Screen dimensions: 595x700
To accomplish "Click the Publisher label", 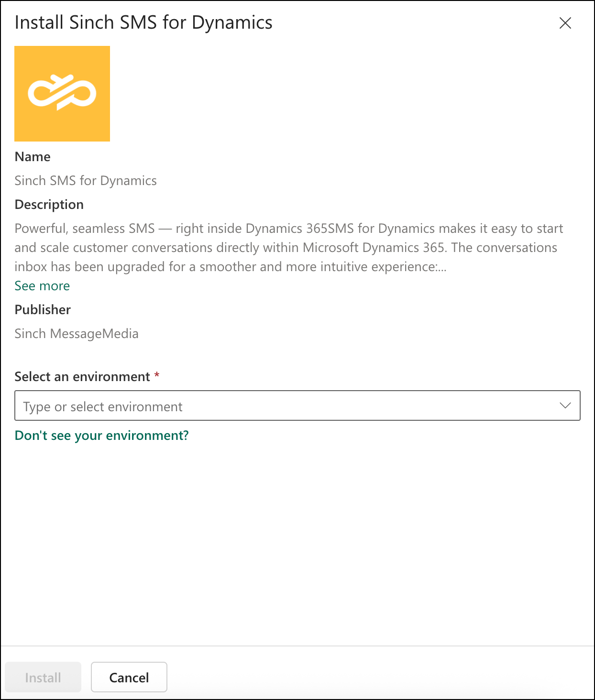I will click(x=43, y=309).
